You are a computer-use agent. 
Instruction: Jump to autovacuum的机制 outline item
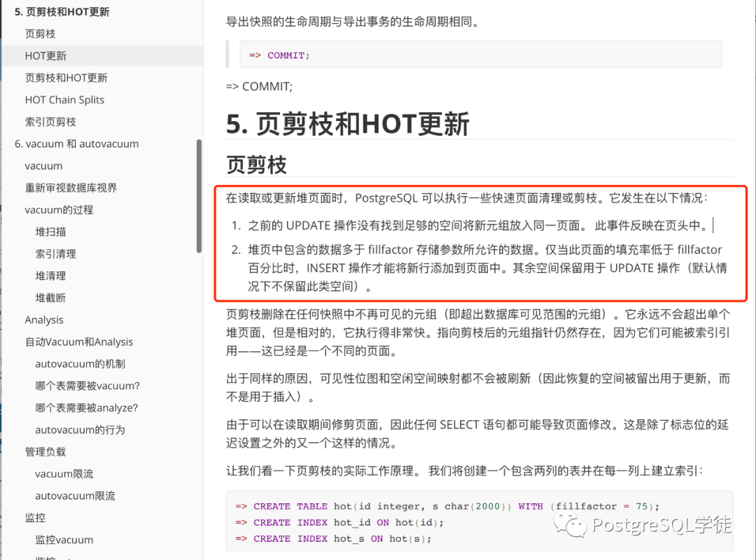pos(80,364)
